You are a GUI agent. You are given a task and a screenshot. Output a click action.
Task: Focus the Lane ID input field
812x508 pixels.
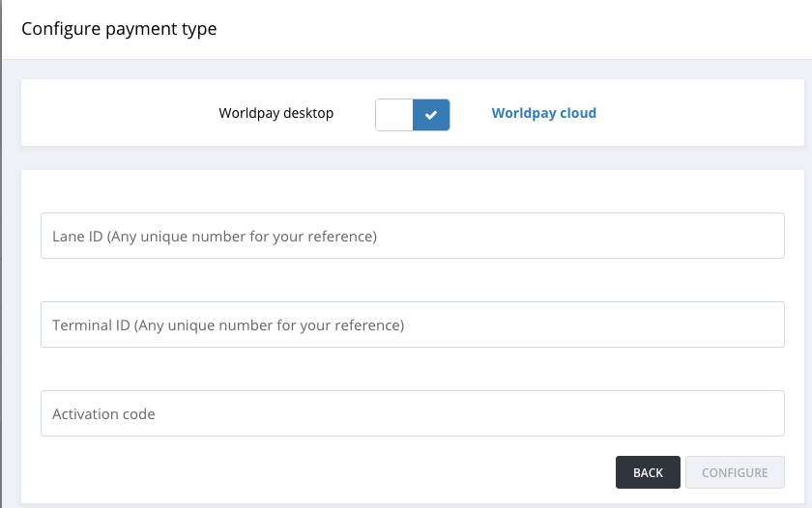tap(412, 236)
